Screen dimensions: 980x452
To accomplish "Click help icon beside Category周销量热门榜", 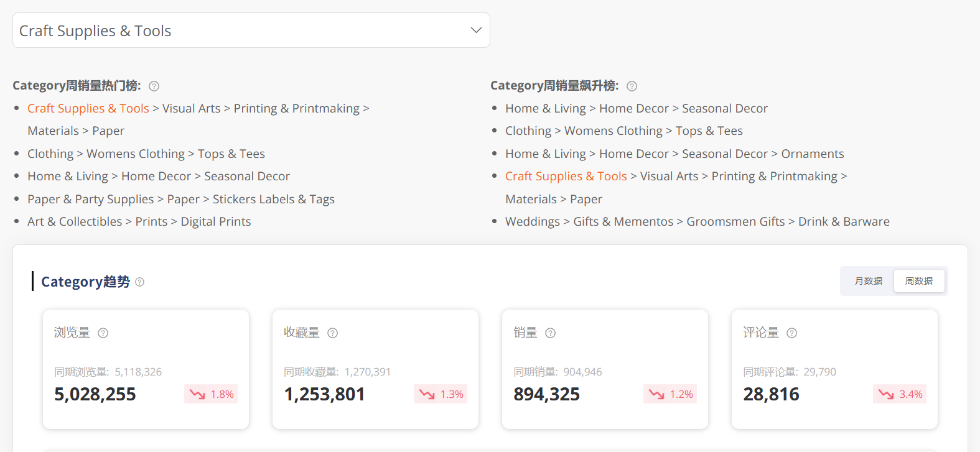I will (x=154, y=86).
